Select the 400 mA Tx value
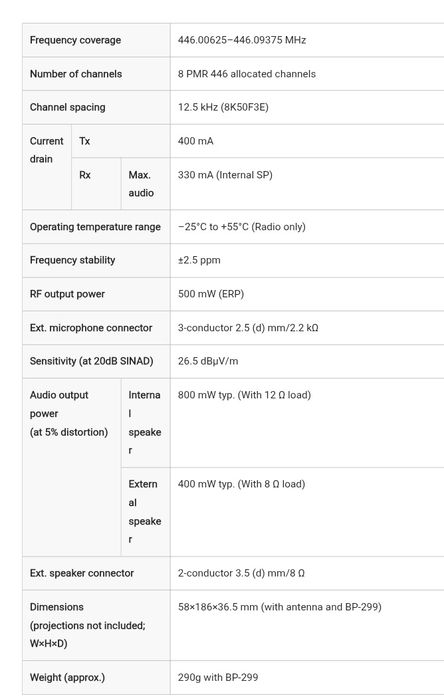The image size is (444, 699). (x=195, y=141)
